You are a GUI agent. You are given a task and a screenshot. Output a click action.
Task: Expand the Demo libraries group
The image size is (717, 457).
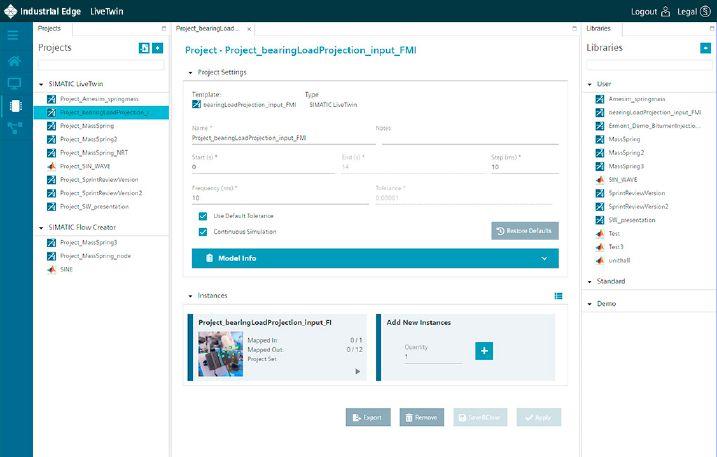589,304
